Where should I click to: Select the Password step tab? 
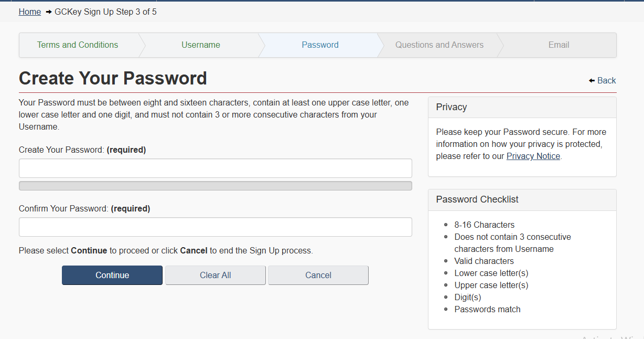pos(320,45)
